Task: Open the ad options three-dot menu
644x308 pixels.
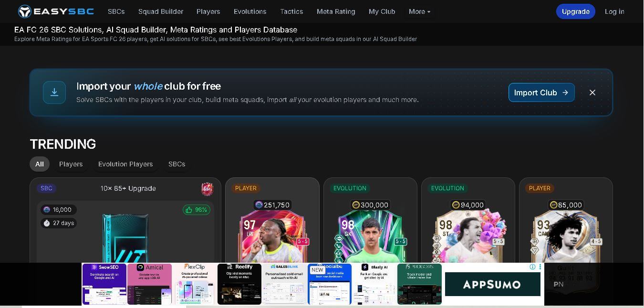Action: [540, 267]
